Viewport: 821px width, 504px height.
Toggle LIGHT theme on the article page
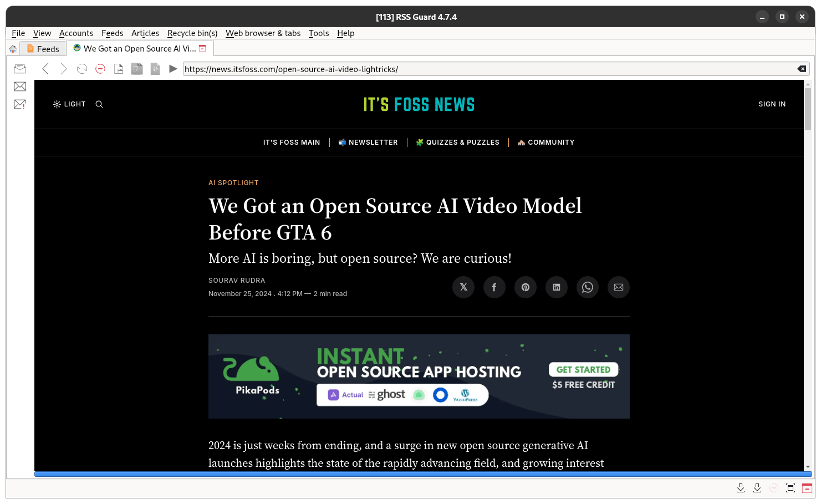pos(69,104)
